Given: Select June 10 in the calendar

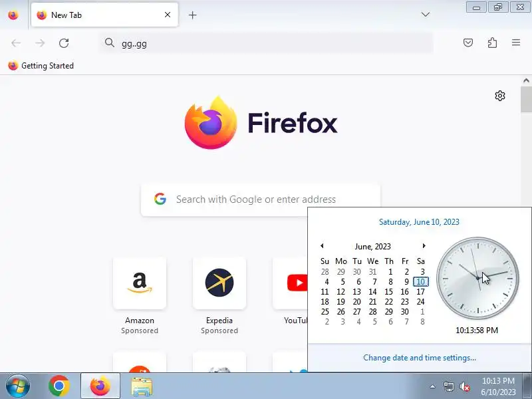Looking at the screenshot, I should pyautogui.click(x=421, y=281).
